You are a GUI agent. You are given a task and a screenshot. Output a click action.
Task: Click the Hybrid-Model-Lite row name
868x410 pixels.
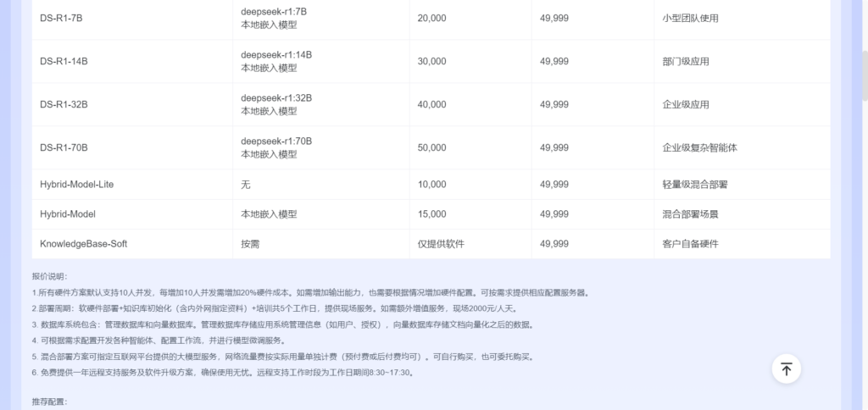pos(77,185)
